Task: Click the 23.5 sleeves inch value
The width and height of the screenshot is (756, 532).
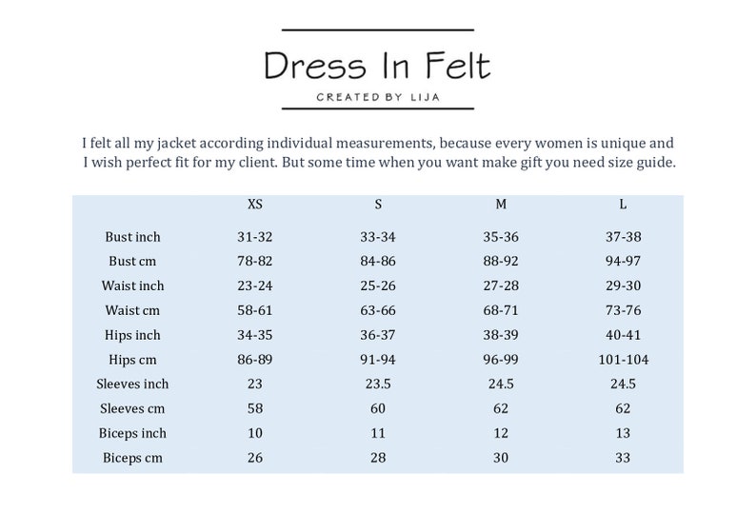Action: [x=378, y=384]
